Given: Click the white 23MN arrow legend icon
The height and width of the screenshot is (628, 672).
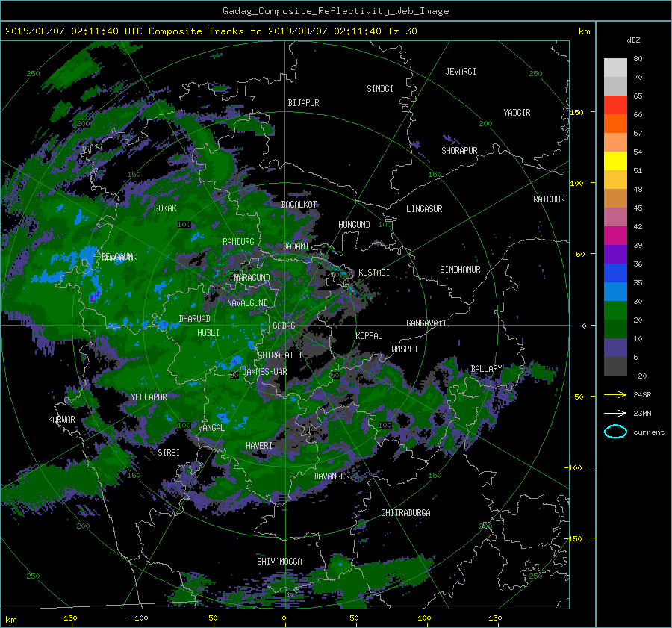Looking at the screenshot, I should (x=615, y=413).
